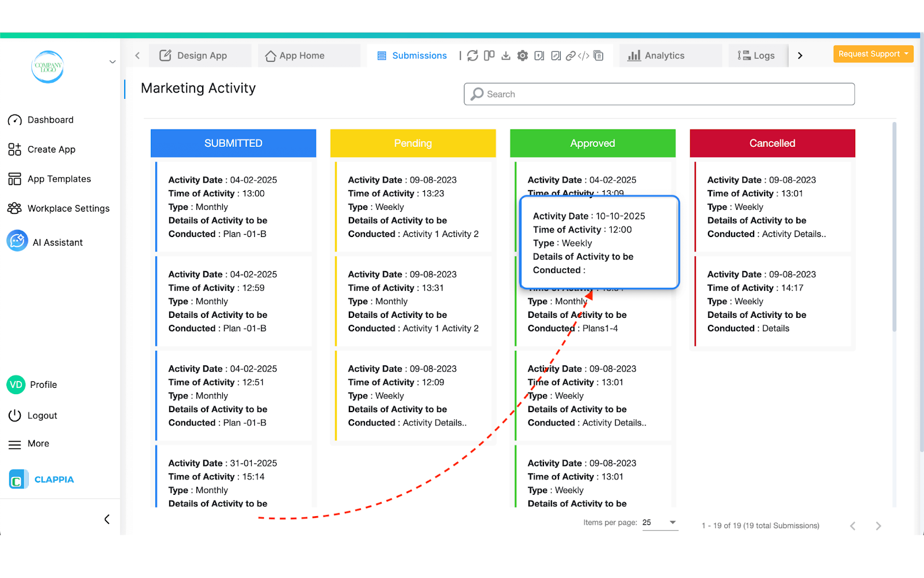Click the Logout power icon
924x578 pixels.
(x=14, y=416)
